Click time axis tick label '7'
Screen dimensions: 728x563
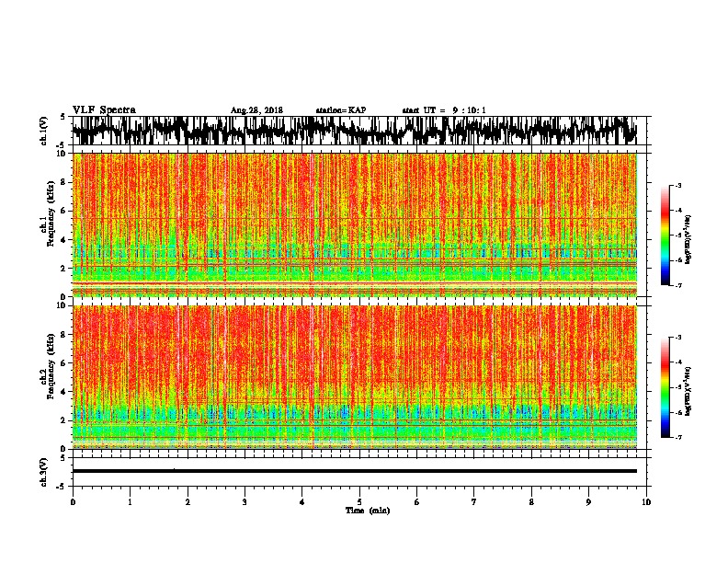pos(474,502)
